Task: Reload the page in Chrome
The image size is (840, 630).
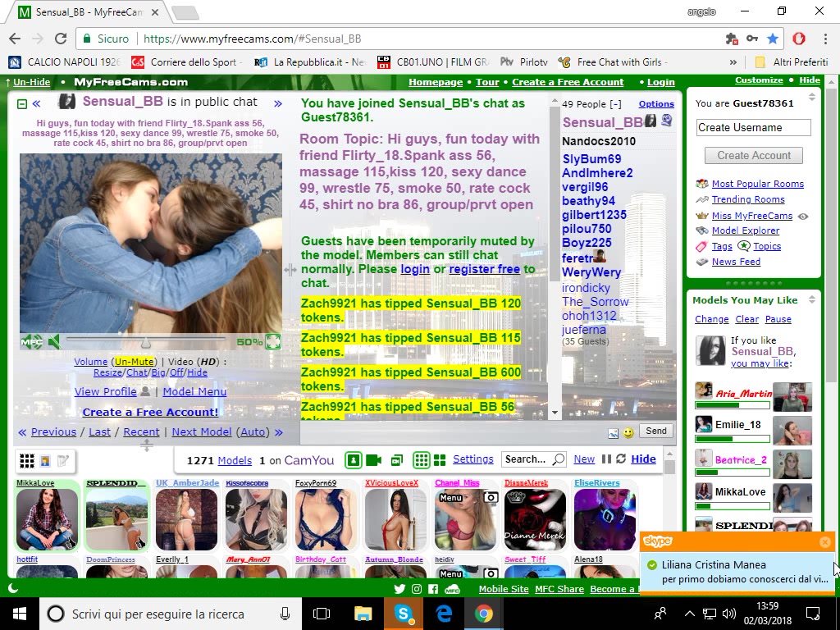Action: tap(61, 39)
